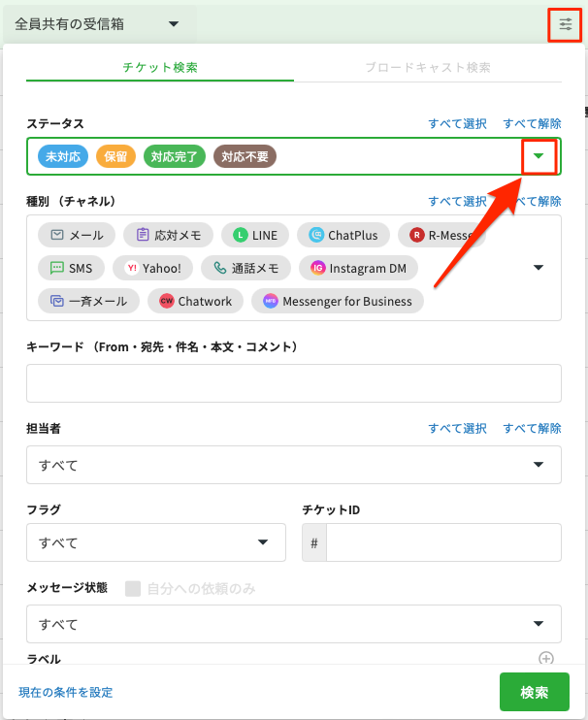
Task: Click the filter settings icon at top right
Action: 565,24
